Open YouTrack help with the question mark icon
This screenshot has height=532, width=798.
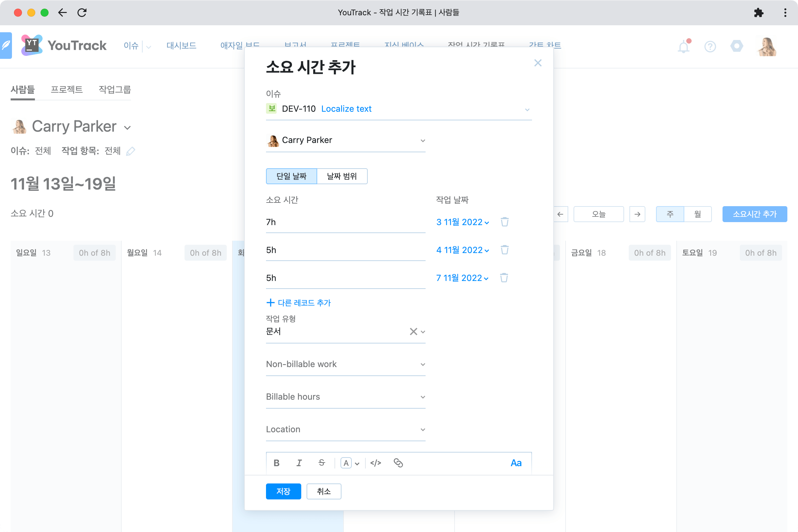[710, 47]
